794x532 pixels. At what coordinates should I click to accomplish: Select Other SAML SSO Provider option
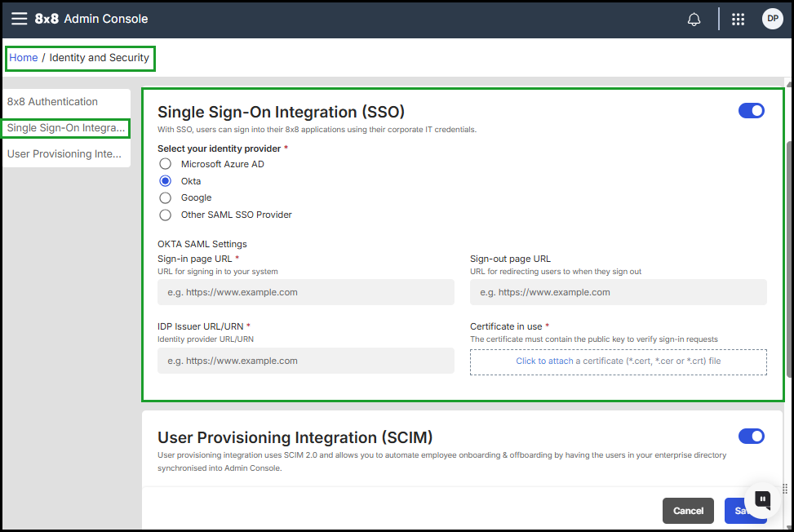coord(166,215)
